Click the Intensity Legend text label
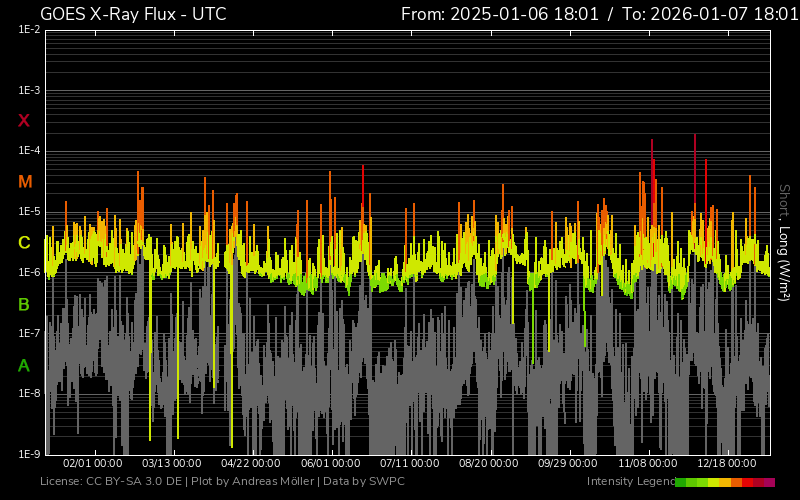Viewport: 800px width, 500px height. pyautogui.click(x=629, y=482)
